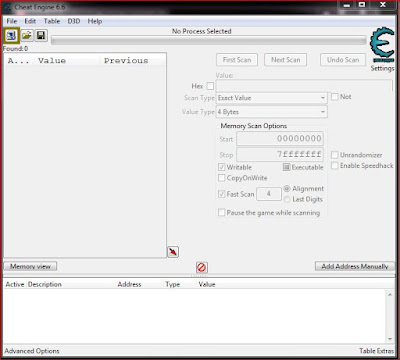
Task: Open the process list with the computer icon
Action: tap(11, 35)
